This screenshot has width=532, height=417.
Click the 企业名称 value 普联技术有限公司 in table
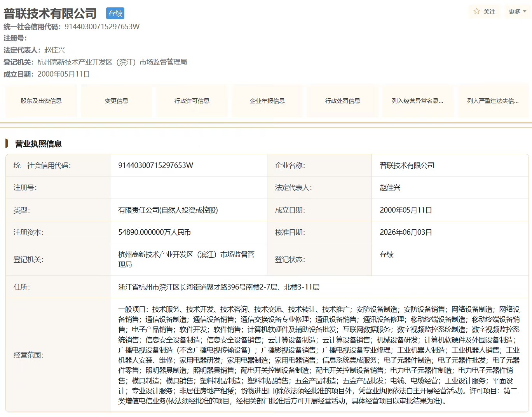pyautogui.click(x=407, y=165)
